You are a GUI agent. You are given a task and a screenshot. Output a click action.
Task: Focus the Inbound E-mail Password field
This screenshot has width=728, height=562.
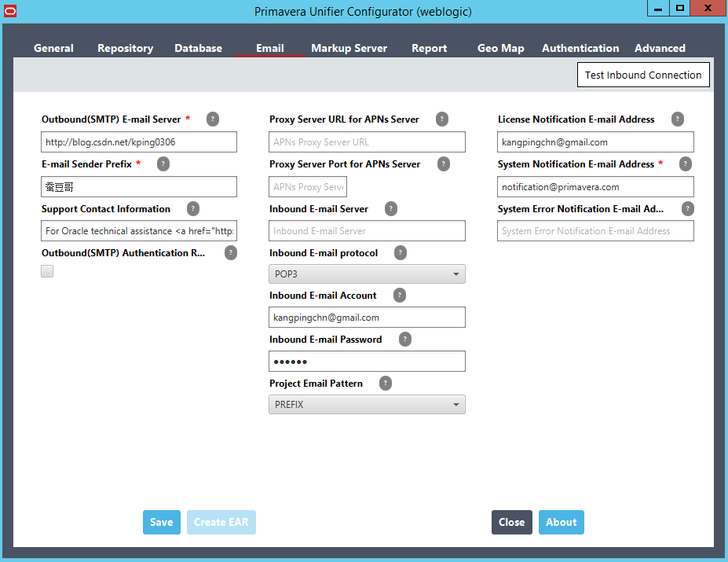[x=367, y=362]
